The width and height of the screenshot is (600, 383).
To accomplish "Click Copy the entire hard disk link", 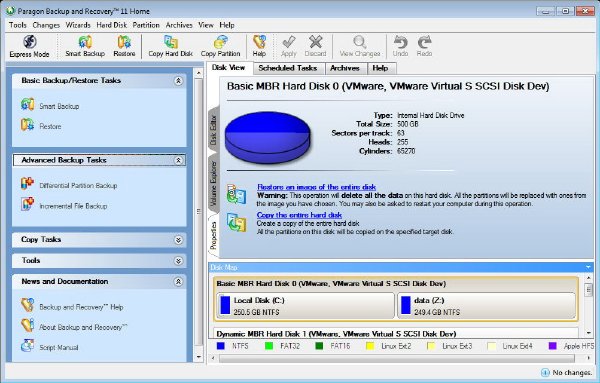I will tap(299, 215).
